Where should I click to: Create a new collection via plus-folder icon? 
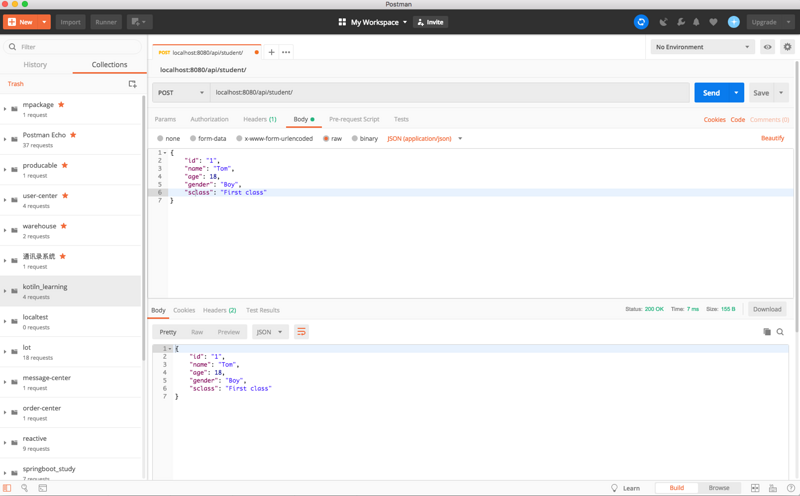[x=132, y=84]
